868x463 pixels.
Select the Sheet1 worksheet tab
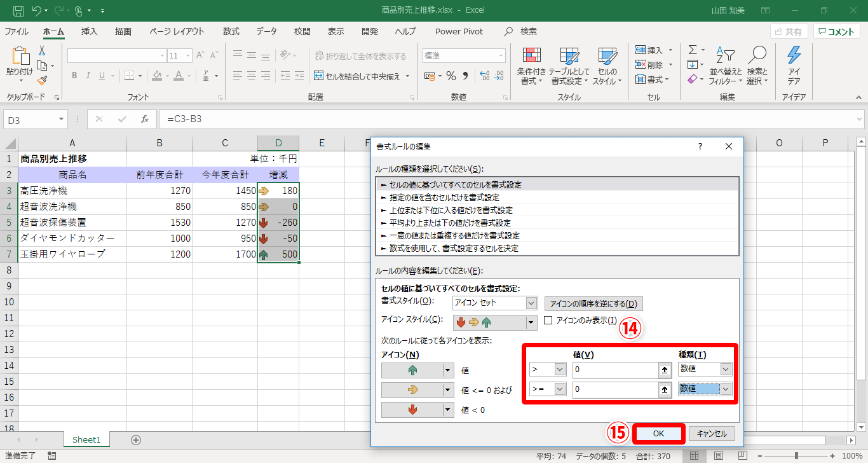86,439
